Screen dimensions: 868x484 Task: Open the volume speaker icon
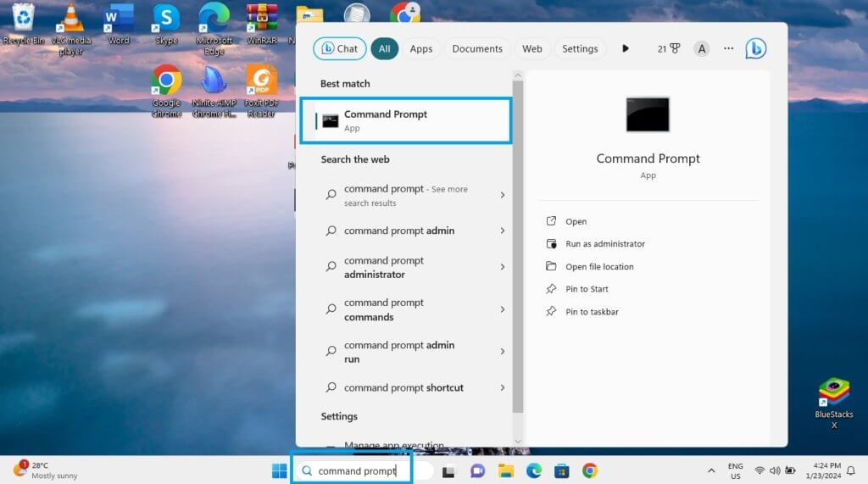pos(775,470)
